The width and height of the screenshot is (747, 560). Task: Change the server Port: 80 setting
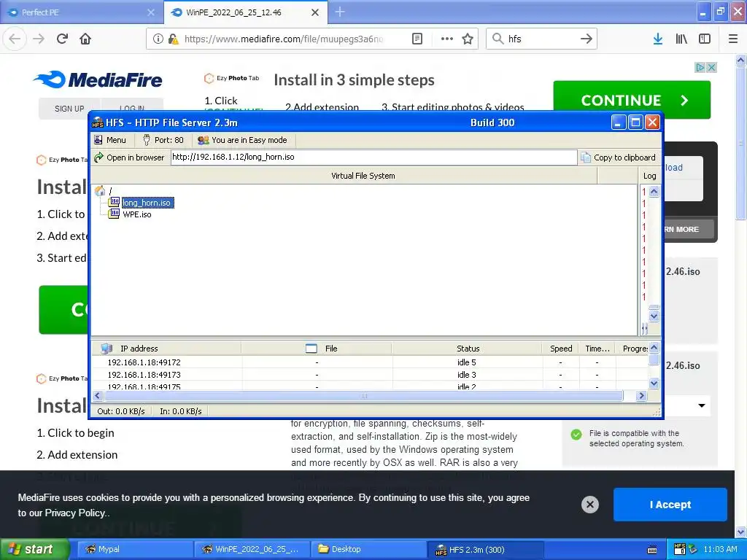point(163,140)
